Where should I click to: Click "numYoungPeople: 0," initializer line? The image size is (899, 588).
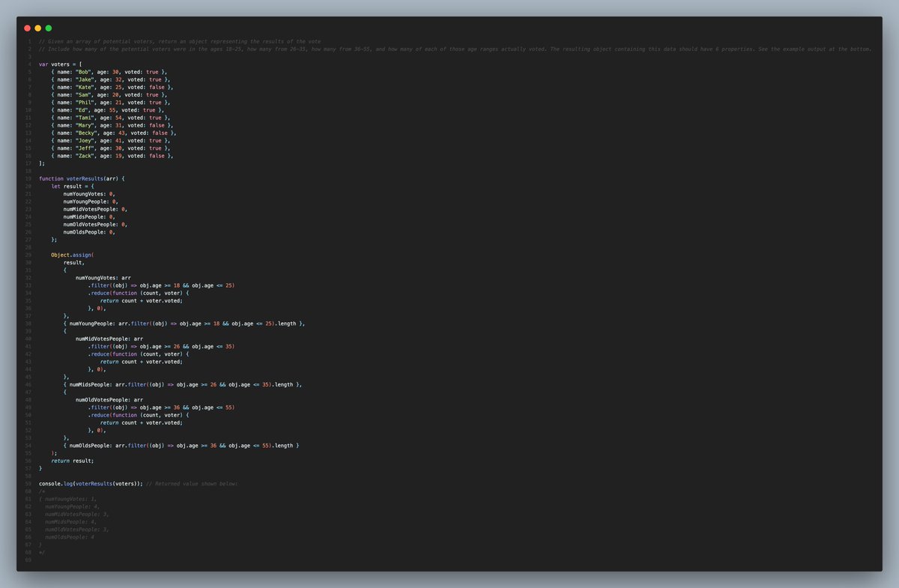91,201
